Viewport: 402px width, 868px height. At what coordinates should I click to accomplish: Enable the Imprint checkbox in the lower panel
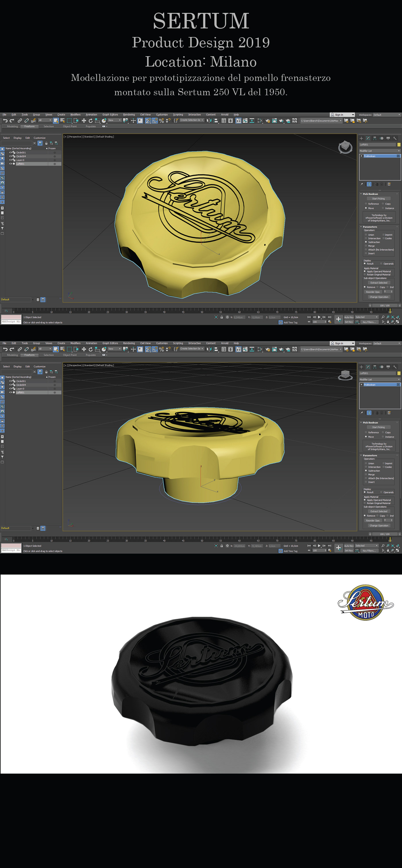click(383, 463)
